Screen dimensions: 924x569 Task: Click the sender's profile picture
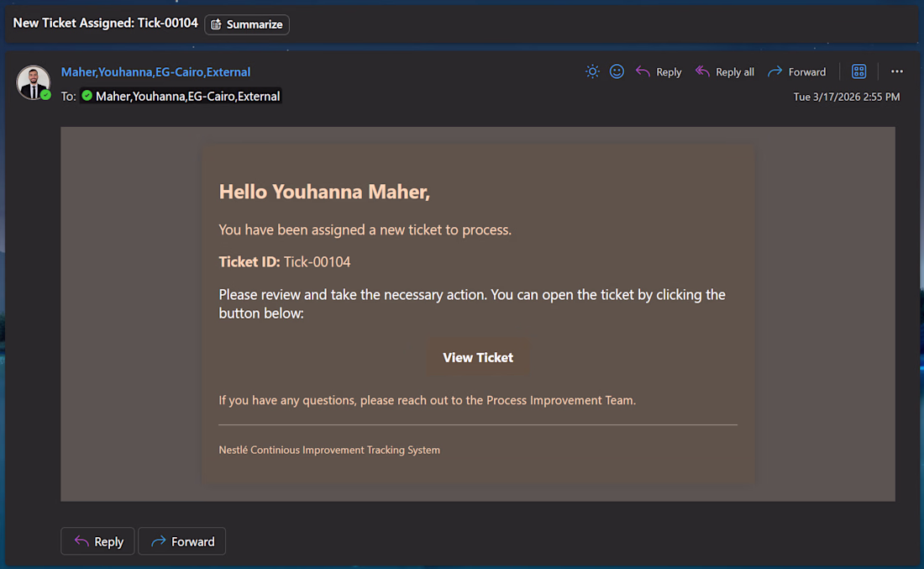click(x=33, y=81)
